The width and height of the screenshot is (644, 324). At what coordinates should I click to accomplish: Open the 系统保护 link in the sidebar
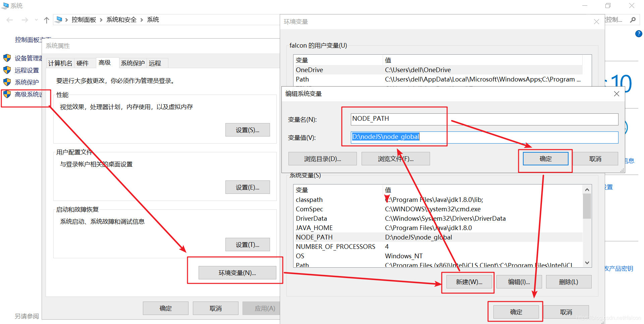point(27,83)
